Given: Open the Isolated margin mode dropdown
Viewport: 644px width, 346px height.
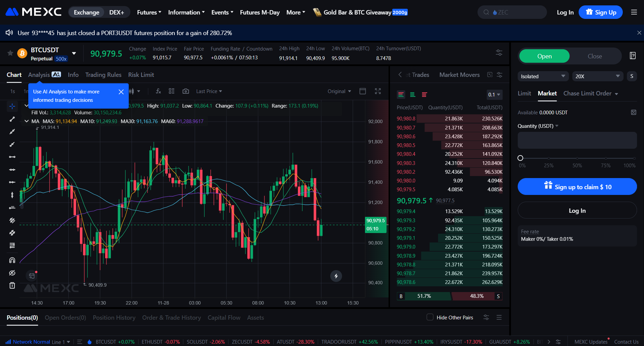Looking at the screenshot, I should click(543, 76).
